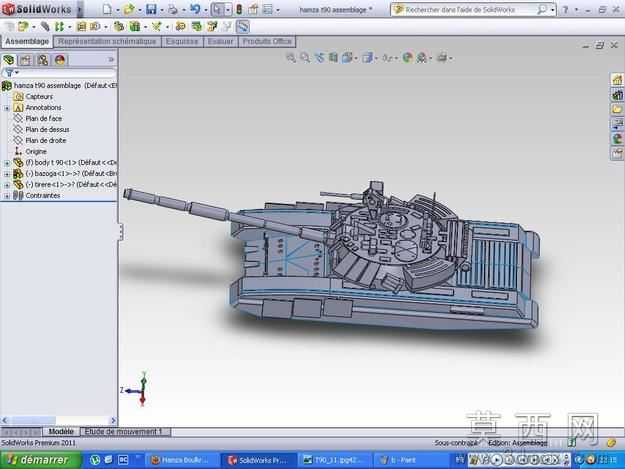Expand the body t90 component node
625x469 pixels.
pos(7,163)
